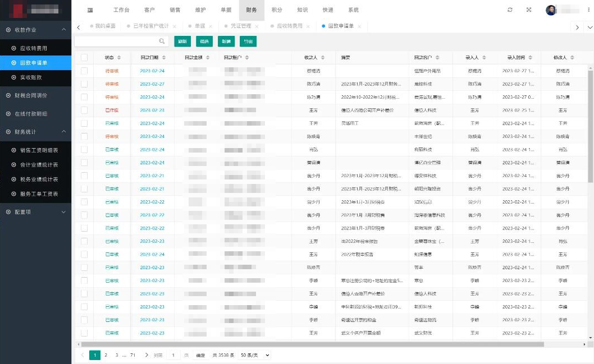
Task: Go to the last page 71
Action: [132, 355]
